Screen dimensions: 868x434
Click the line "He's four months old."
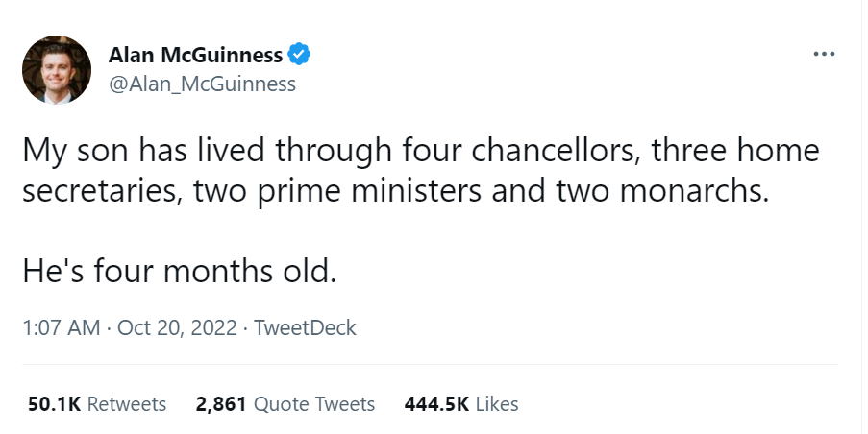(180, 271)
